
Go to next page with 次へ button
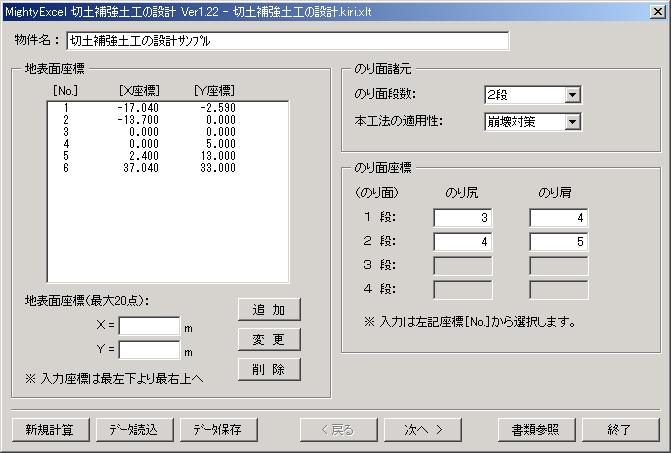423,429
